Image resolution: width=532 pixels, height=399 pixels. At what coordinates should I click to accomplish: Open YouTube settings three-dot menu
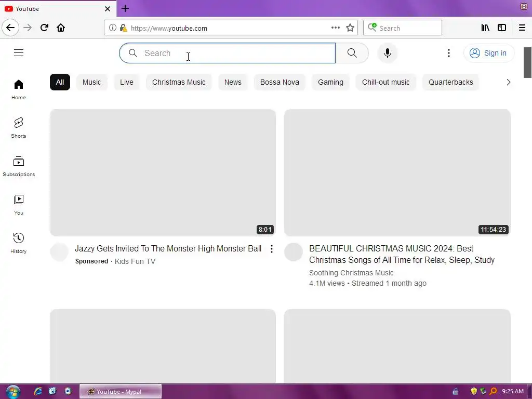[x=448, y=53]
